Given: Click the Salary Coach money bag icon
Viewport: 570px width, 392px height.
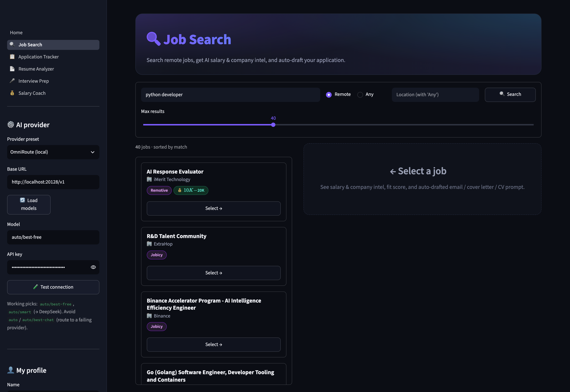Looking at the screenshot, I should coord(12,93).
